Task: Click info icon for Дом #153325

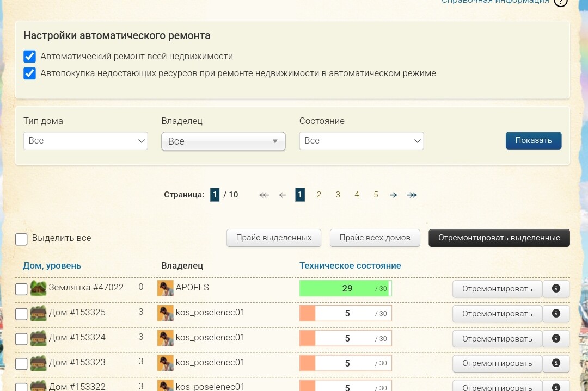Action: tap(556, 314)
